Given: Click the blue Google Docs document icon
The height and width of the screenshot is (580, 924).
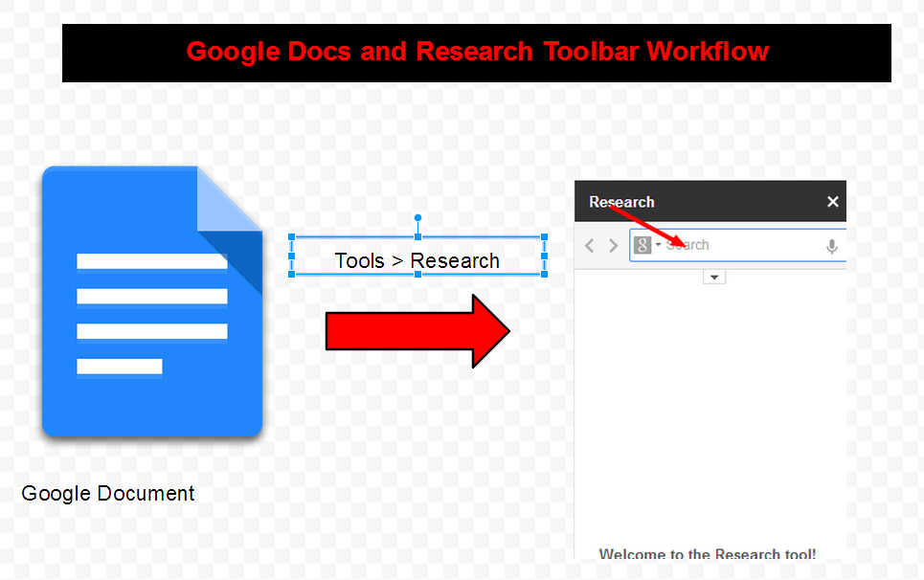Looking at the screenshot, I should click(152, 301).
